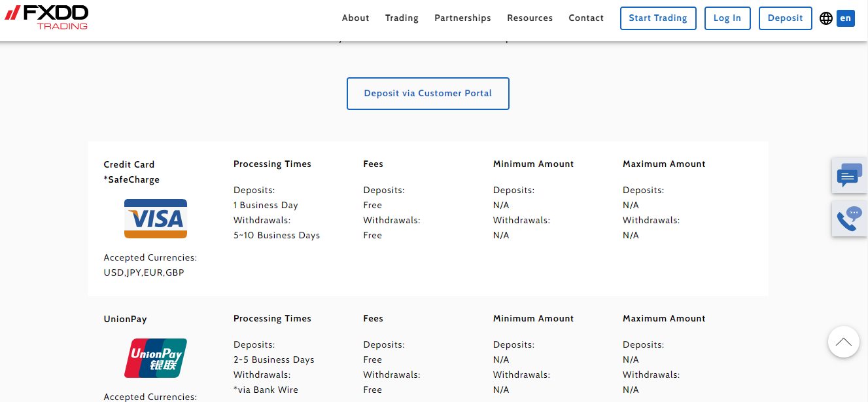Viewport: 868px width, 402px height.
Task: Click 'Processing Times' header in Credit Card row
Action: (x=272, y=164)
